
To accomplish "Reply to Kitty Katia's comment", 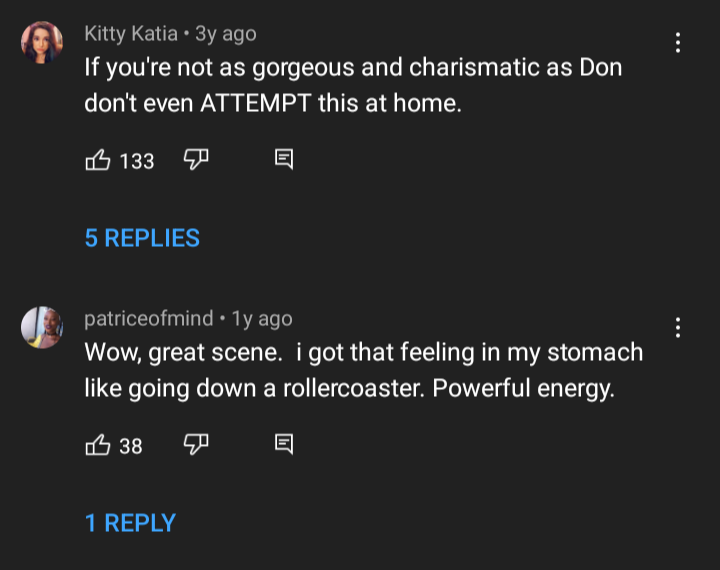I will (284, 159).
